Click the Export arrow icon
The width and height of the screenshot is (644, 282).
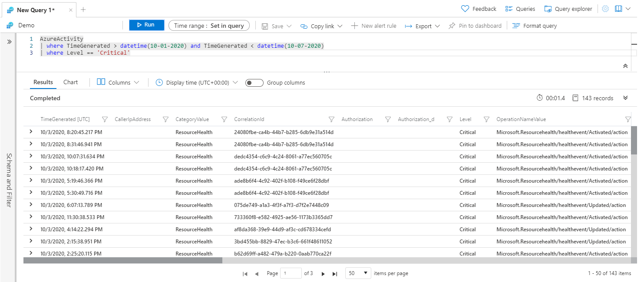click(x=408, y=26)
